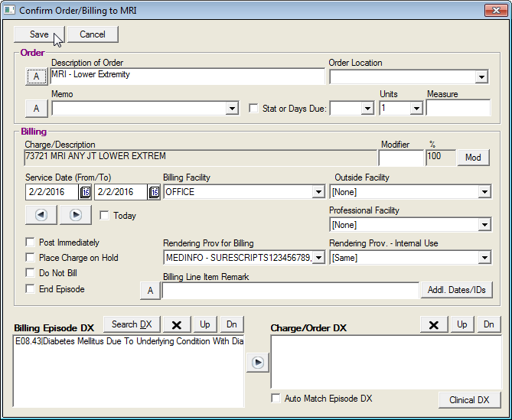Click the previous date arrow button
Screen dimensions: 512x420
[41, 215]
